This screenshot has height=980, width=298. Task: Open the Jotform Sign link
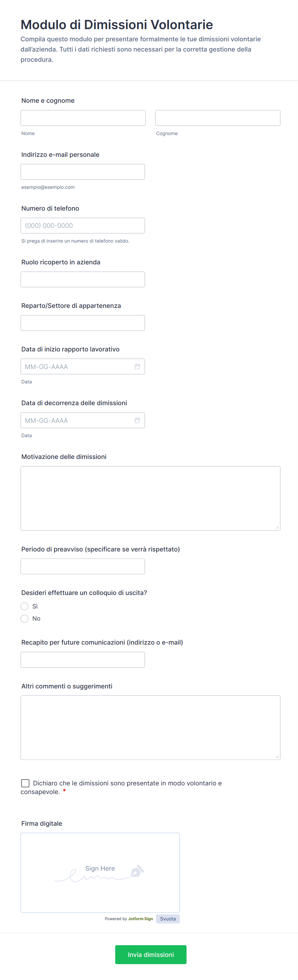140,918
